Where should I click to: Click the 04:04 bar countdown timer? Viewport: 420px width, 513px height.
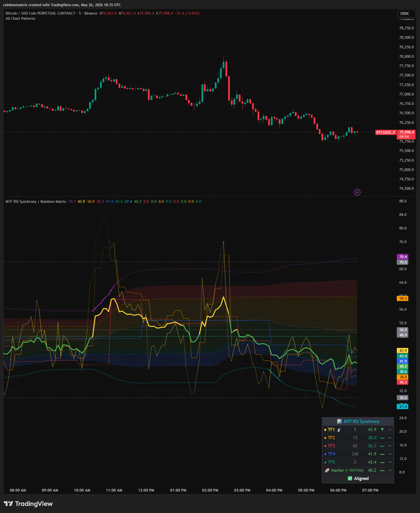tap(404, 137)
